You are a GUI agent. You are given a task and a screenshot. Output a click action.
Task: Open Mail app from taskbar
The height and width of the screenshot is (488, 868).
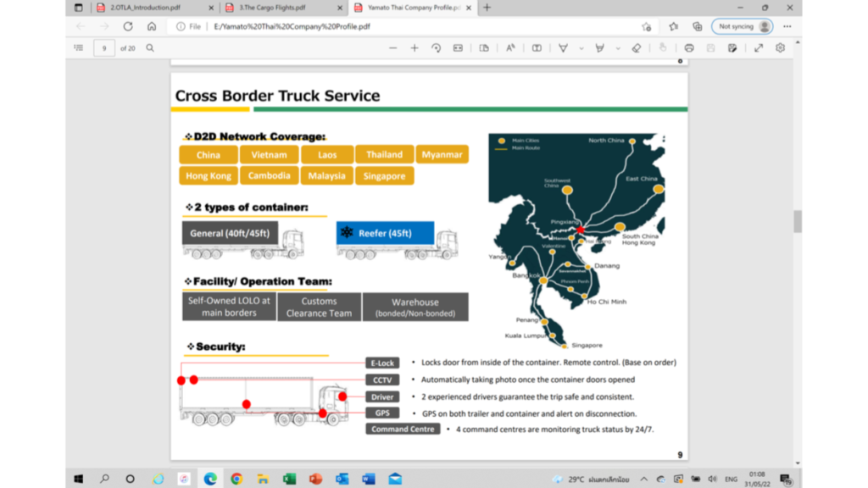pyautogui.click(x=395, y=479)
